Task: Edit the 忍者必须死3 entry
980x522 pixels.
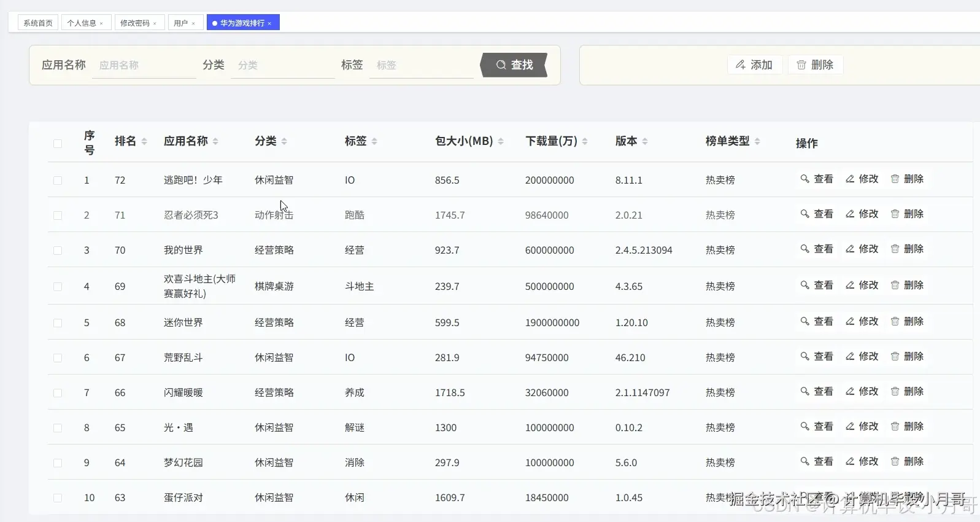Action: click(x=862, y=214)
